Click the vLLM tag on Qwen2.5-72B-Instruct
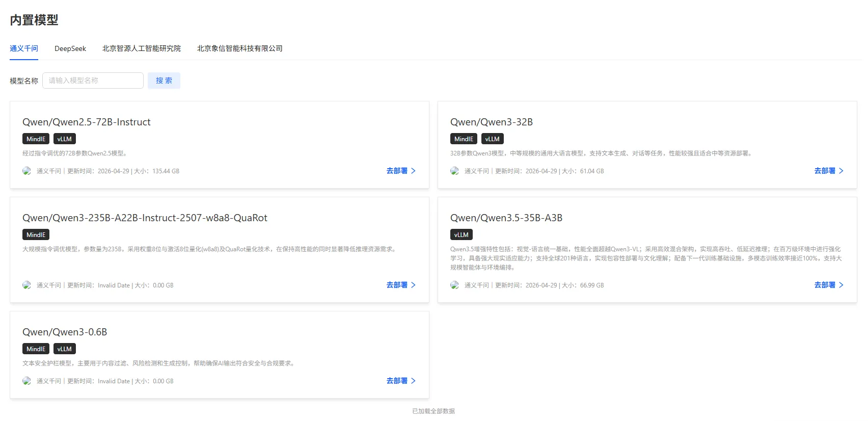The height and width of the screenshot is (421, 868). tap(65, 139)
